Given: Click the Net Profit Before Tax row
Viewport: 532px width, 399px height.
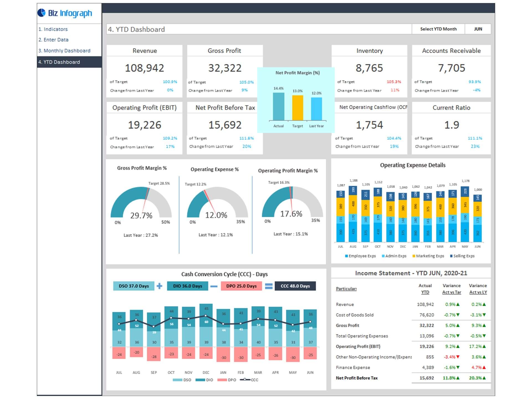Looking at the screenshot, I should coord(357,378).
